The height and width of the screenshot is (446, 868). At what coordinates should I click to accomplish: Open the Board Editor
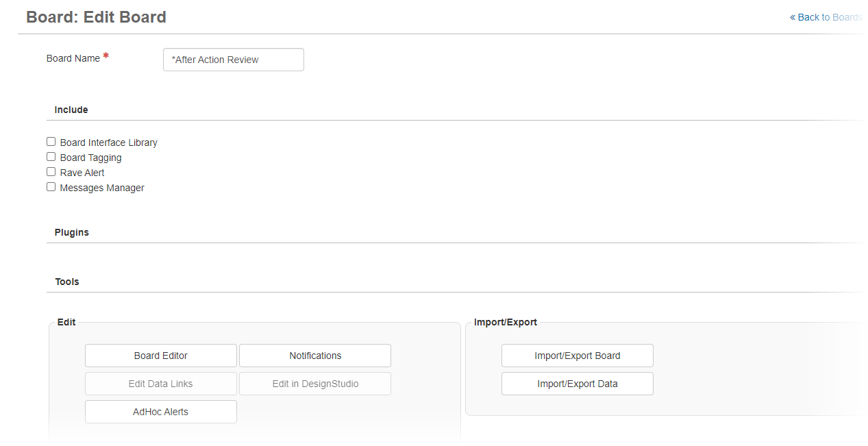pos(161,356)
